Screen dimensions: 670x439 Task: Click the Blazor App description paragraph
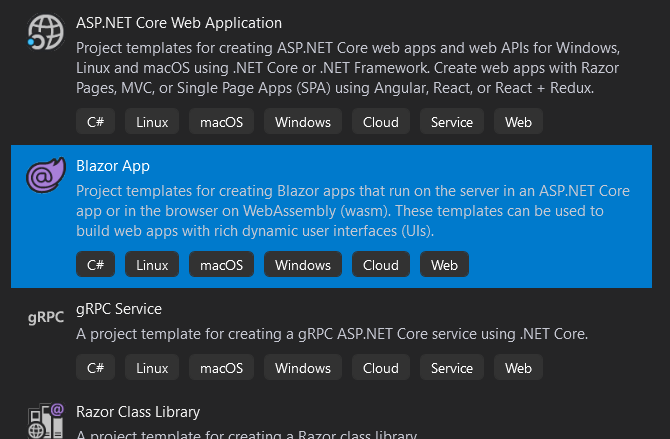pos(353,211)
